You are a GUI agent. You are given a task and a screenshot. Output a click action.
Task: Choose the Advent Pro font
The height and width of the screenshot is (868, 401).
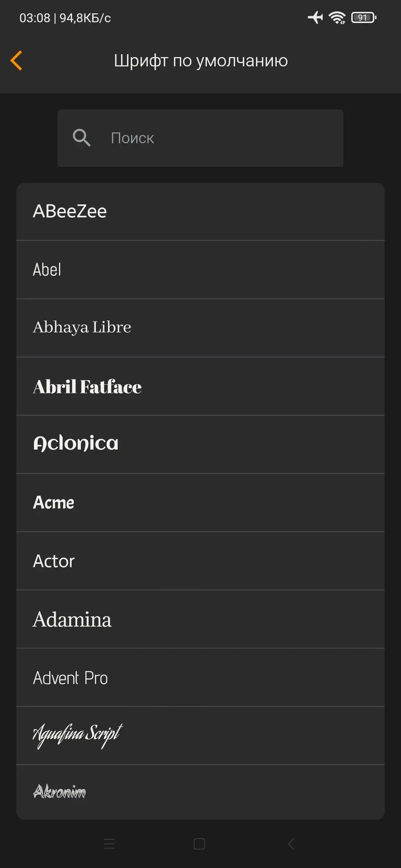pos(200,678)
